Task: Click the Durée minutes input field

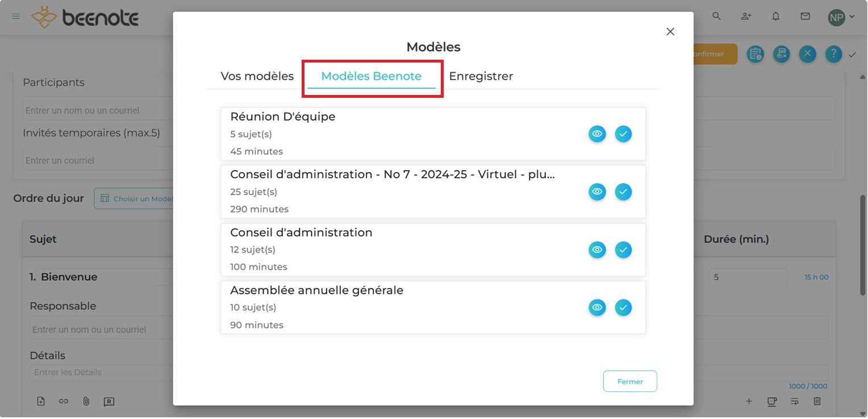Action: point(748,277)
